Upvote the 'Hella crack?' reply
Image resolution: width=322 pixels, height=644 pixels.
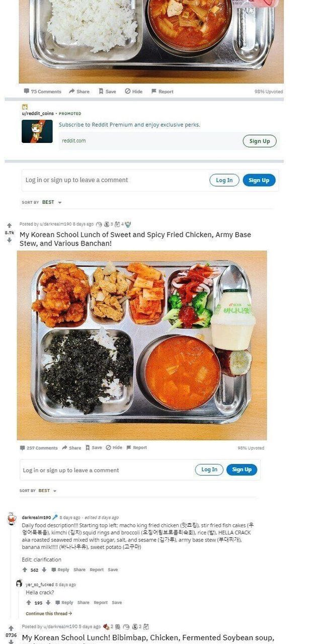click(x=29, y=602)
